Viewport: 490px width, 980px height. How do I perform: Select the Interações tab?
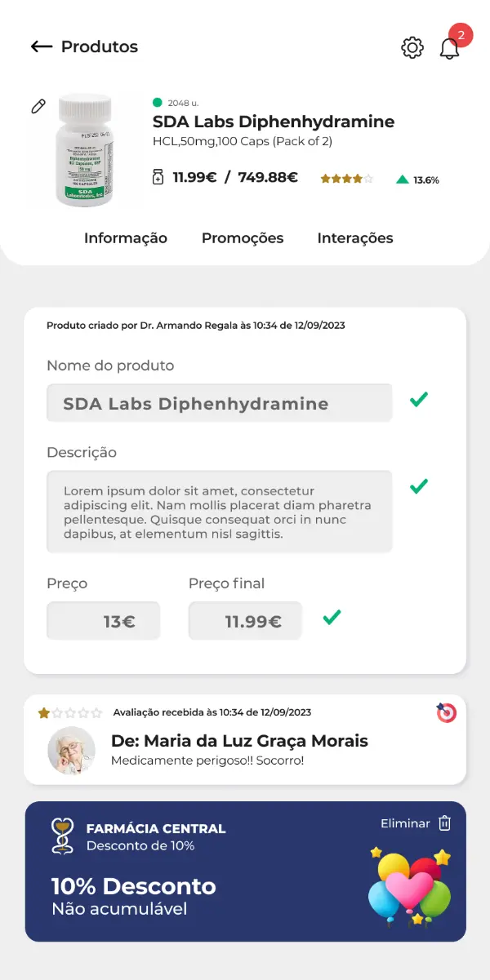(355, 238)
